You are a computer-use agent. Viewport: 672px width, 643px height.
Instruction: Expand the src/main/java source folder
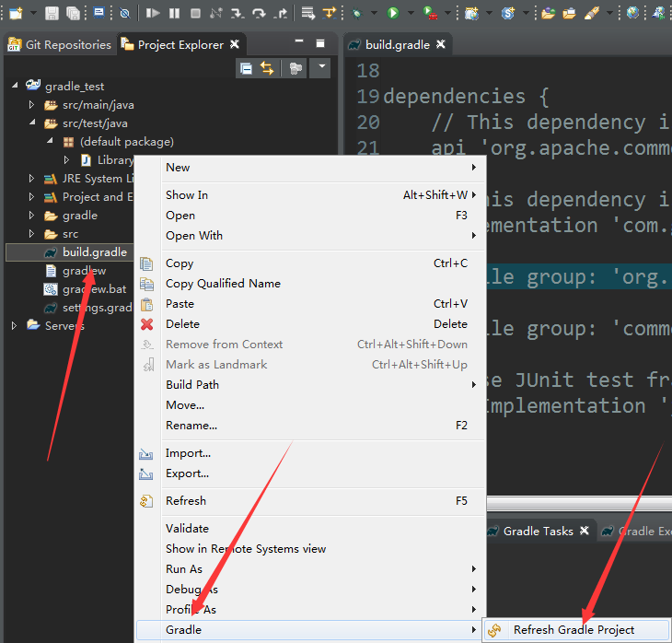click(31, 105)
